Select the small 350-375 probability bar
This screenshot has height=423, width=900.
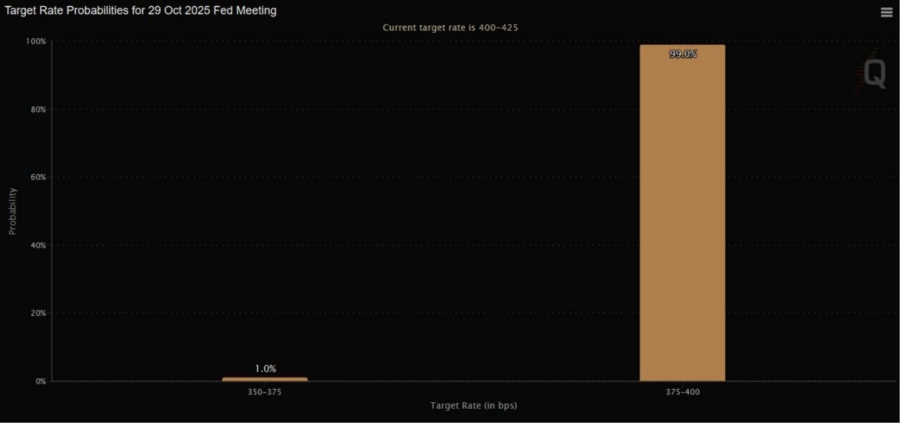point(265,379)
